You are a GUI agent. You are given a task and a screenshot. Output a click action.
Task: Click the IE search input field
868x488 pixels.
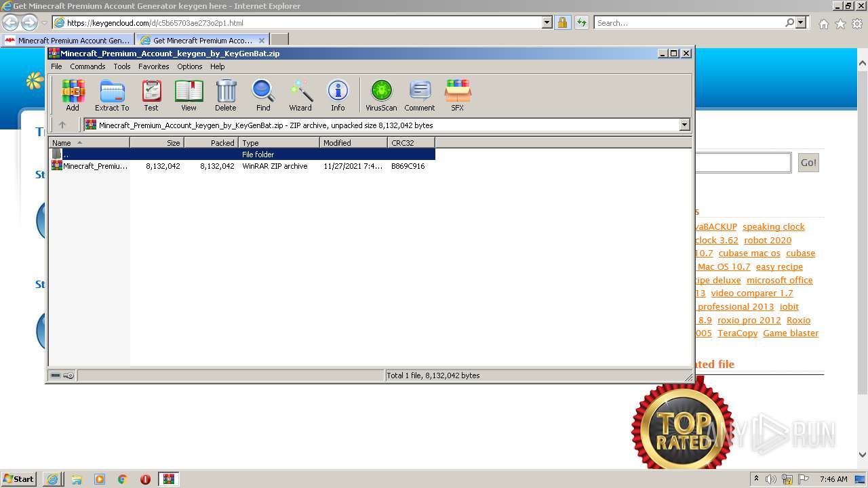(x=688, y=22)
